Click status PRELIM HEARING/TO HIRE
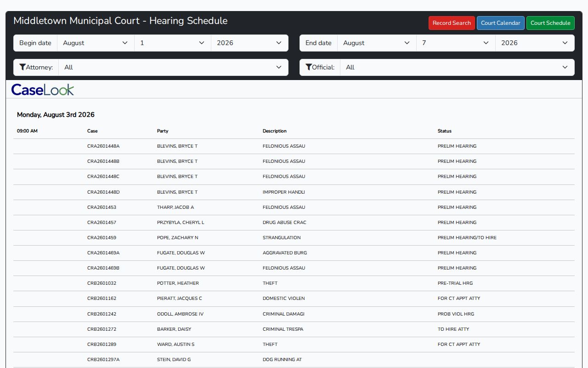Image resolution: width=588 pixels, height=368 pixels. (x=467, y=238)
